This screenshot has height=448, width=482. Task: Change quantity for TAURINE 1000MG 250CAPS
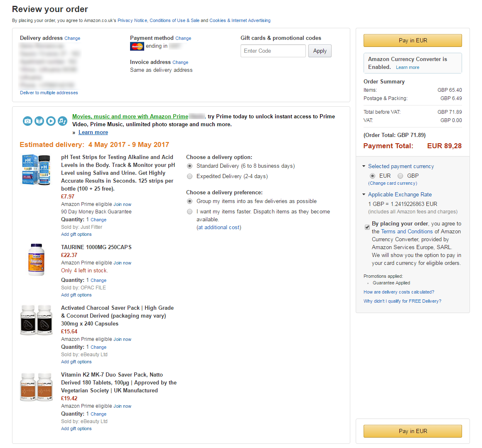tap(98, 280)
